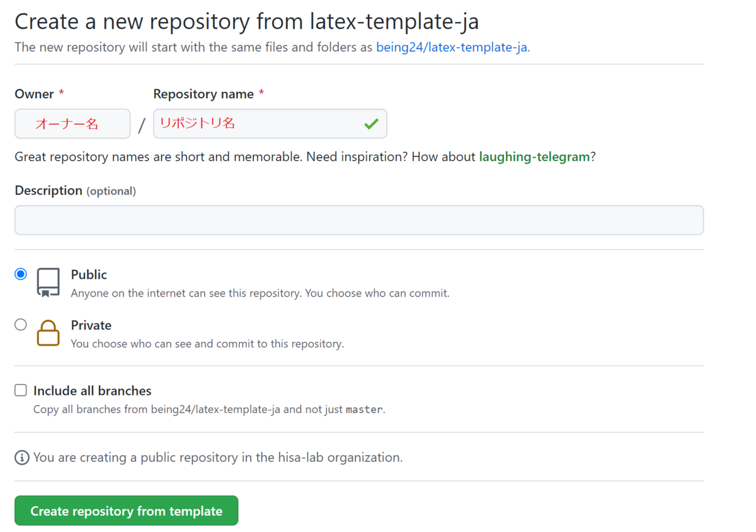Select the Private radio button
The image size is (756, 532).
(21, 324)
